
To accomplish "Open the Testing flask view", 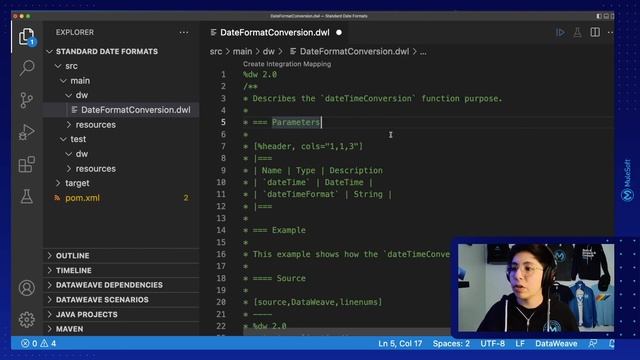I will pyautogui.click(x=27, y=197).
